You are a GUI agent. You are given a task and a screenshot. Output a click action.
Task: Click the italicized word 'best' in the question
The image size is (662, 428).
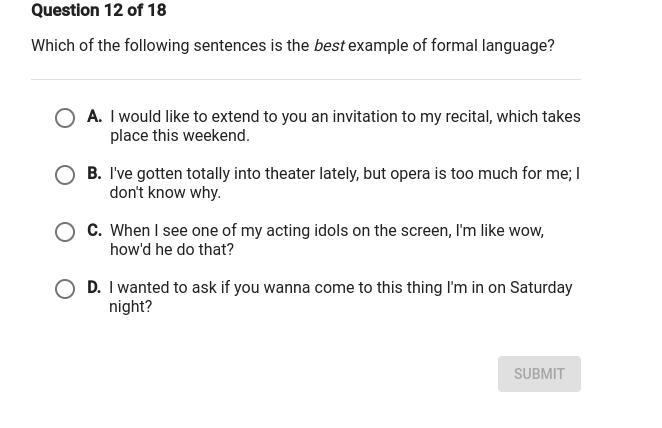click(329, 46)
